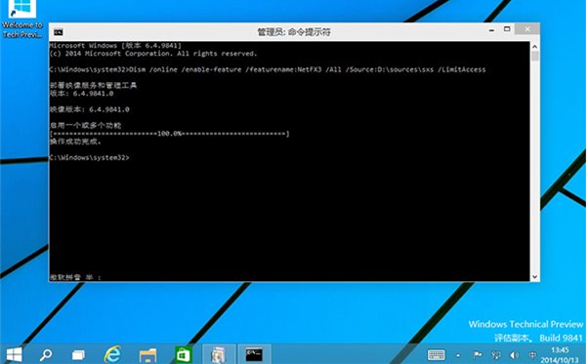Screen dimensions: 588x364
Task: Open the taskbar Search magnifier
Action: [x=46, y=354]
